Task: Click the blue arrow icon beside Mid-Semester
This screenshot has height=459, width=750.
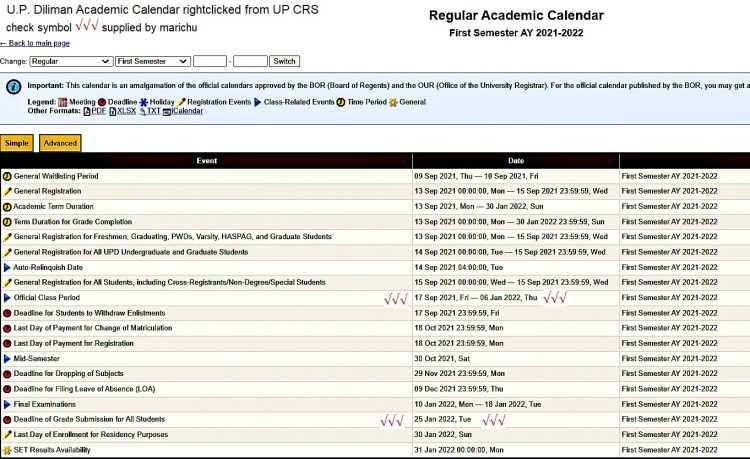Action: pos(7,358)
